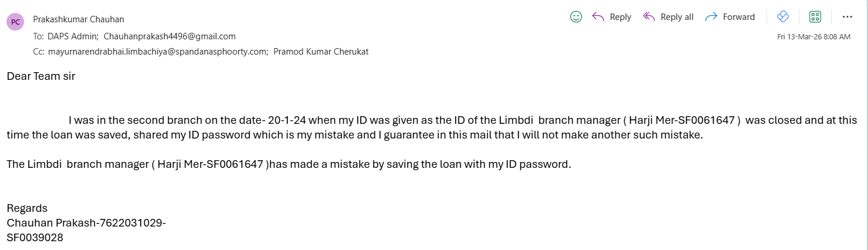The width and height of the screenshot is (868, 250).
Task: Open sender name Prakashkumar Chauhan contact card
Action: (79, 19)
